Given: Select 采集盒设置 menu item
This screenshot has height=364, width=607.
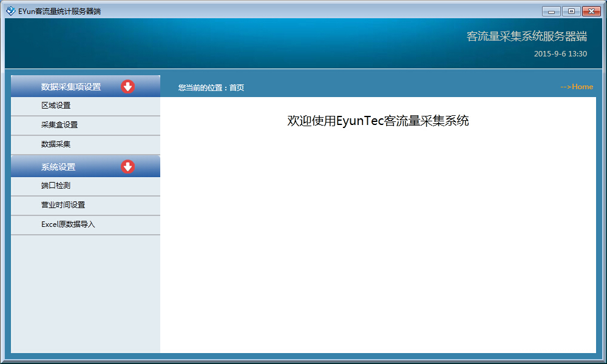Looking at the screenshot, I should [x=59, y=125].
